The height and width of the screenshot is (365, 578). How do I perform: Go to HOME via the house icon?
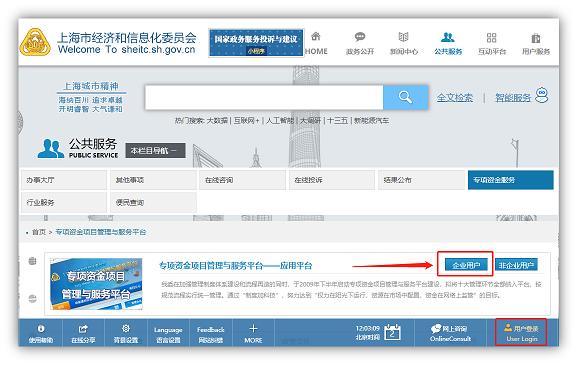(316, 36)
